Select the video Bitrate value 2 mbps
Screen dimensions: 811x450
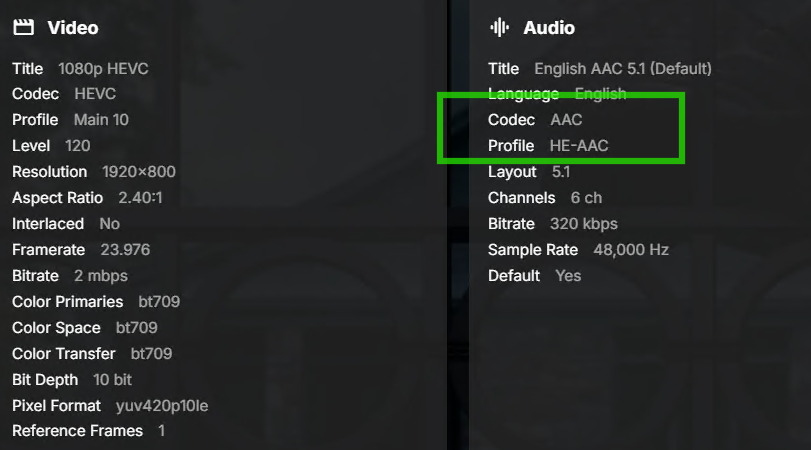pyautogui.click(x=101, y=276)
